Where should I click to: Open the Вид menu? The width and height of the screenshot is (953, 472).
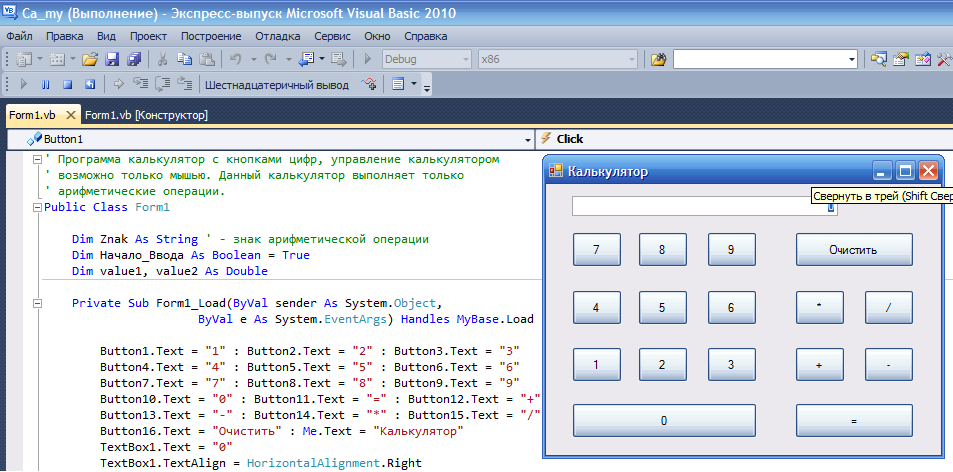(106, 36)
